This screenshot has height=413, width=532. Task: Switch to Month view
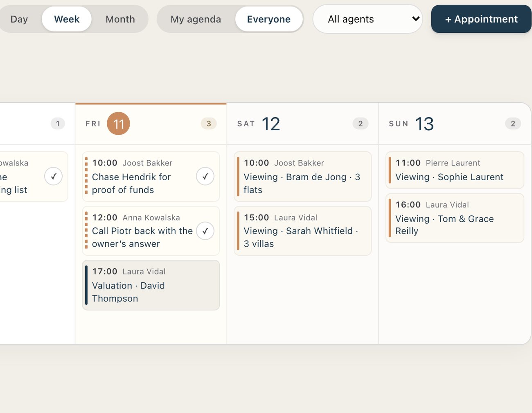120,19
